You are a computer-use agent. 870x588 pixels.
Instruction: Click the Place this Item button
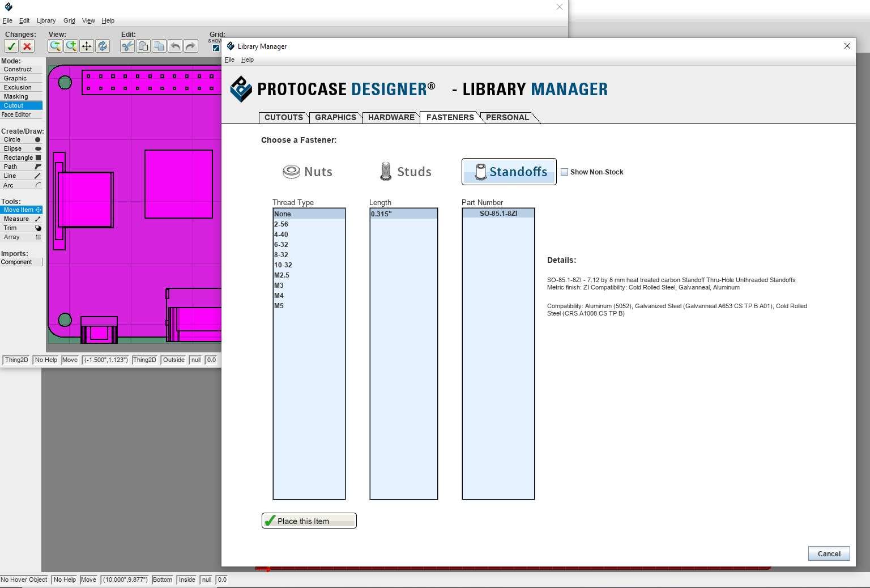[x=309, y=521]
